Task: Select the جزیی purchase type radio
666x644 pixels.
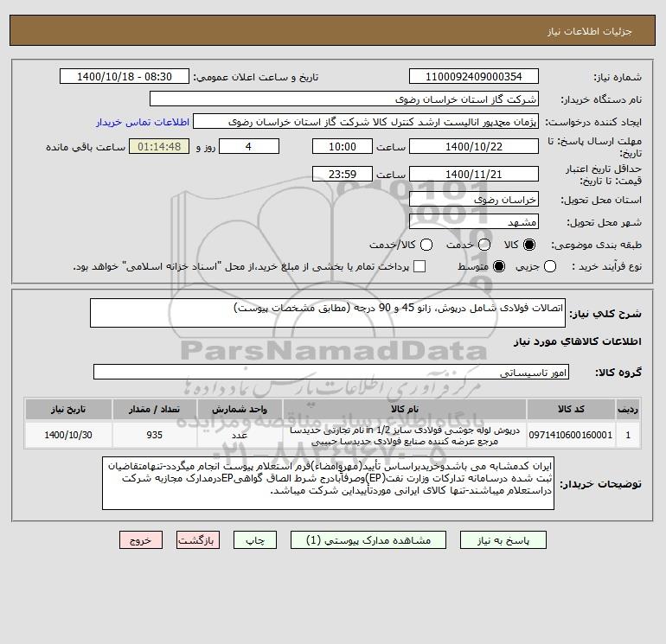Action: click(550, 266)
